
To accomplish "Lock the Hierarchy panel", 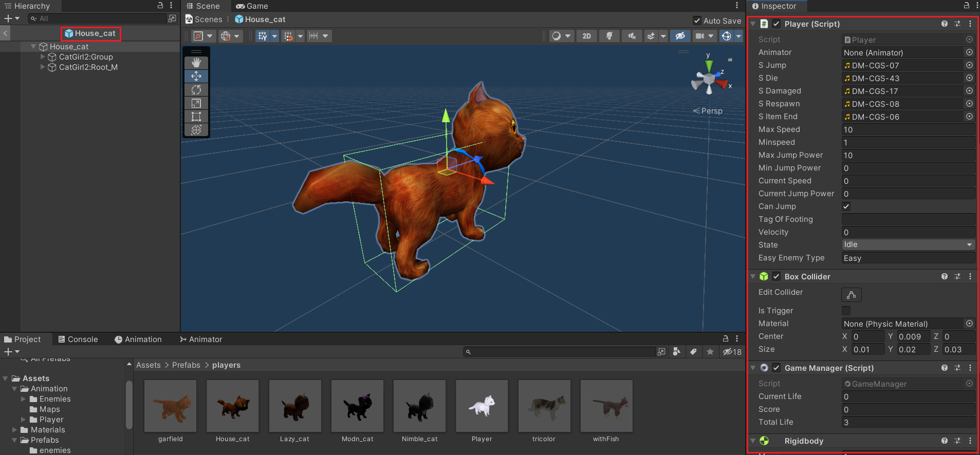I will pos(160,5).
